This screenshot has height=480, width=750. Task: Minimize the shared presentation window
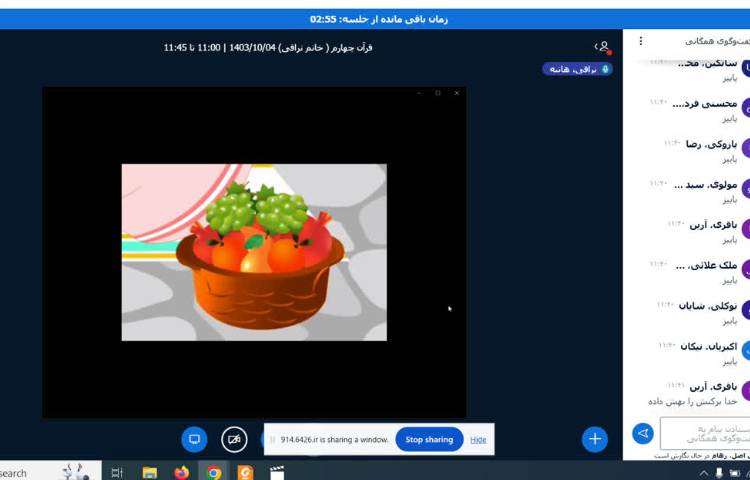click(x=419, y=93)
